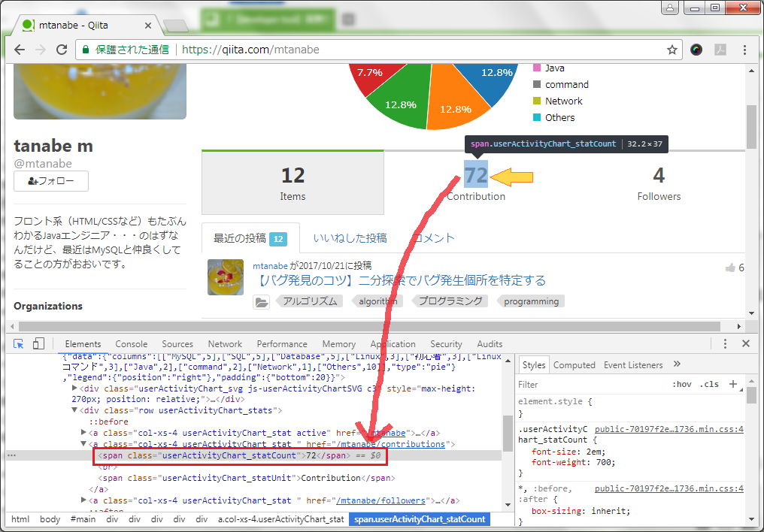Viewport: 764px width, 532px height.
Task: Reload the Qiita profile page
Action: (x=62, y=50)
